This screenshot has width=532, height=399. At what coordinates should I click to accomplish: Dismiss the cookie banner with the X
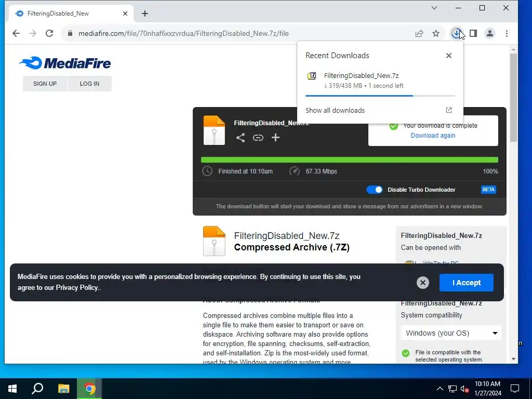pos(423,283)
